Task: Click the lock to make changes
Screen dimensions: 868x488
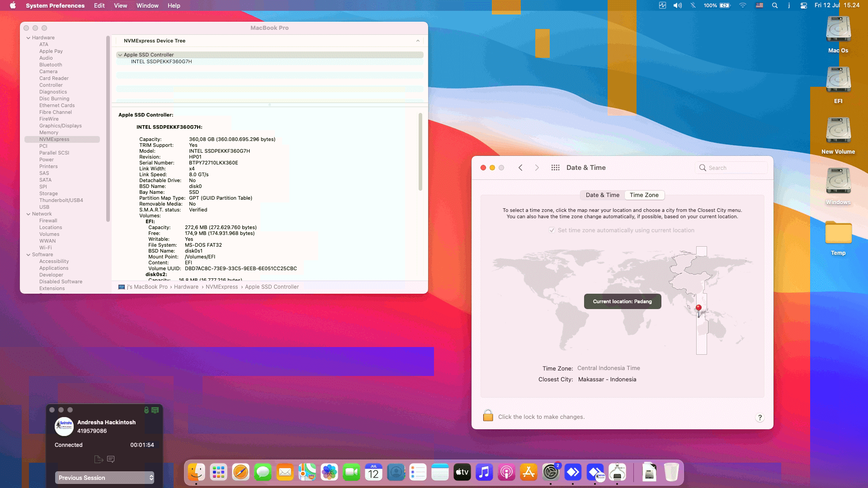Action: coord(488,415)
